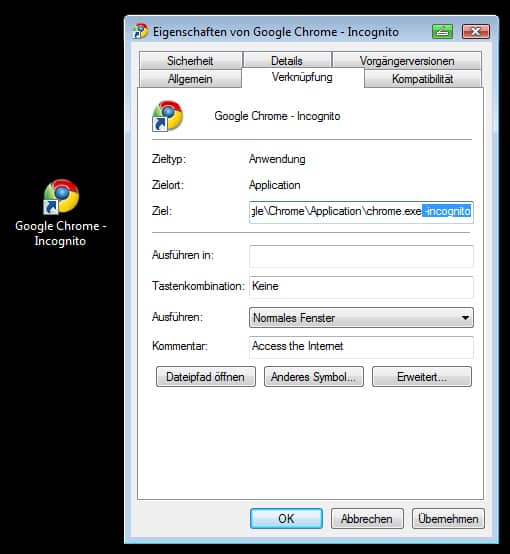Viewport: 510px width, 554px height.
Task: Click the Dateipfad öffnen button
Action: [x=206, y=377]
